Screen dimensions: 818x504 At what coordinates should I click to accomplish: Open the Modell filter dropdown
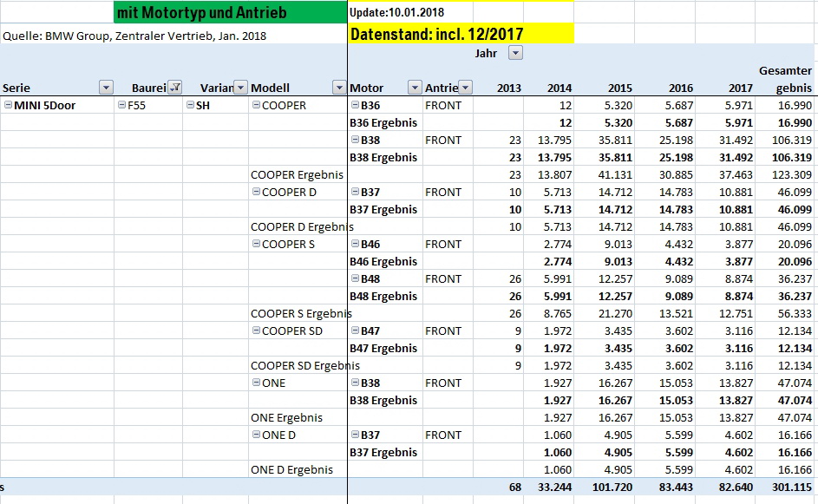pos(339,88)
